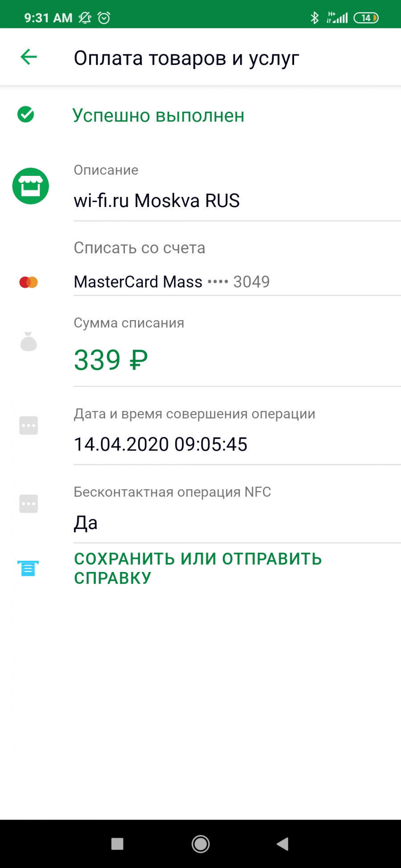Click the Успешно выполнен status text
This screenshot has width=401, height=868.
coord(159,115)
